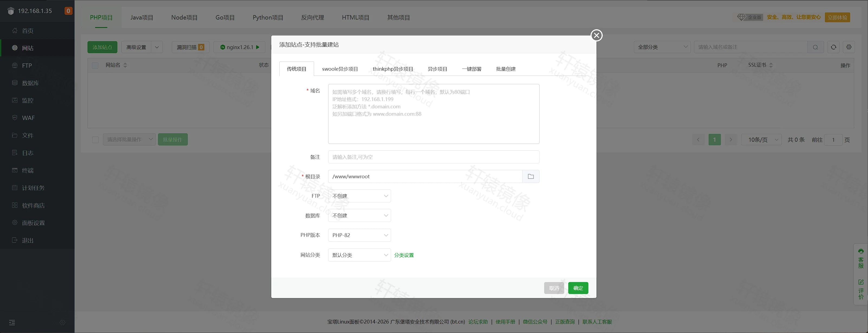Image resolution: width=868 pixels, height=333 pixels.
Task: Open the 10条/页 page size dropdown
Action: (x=761, y=140)
